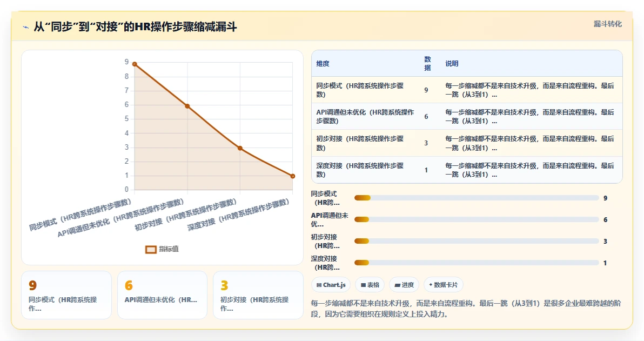644x341 pixels.
Task: Open the data card with value 6
Action: point(162,295)
